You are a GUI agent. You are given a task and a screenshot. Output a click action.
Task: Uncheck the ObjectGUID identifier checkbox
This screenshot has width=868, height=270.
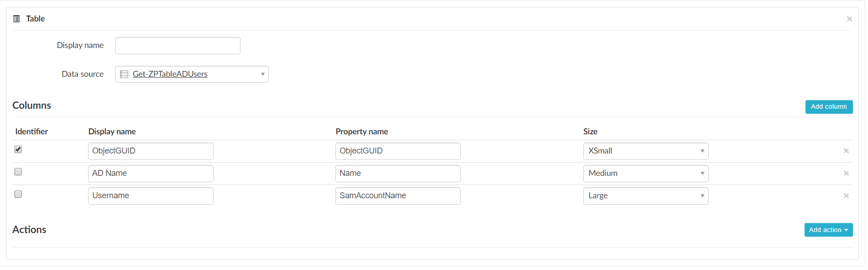point(18,149)
